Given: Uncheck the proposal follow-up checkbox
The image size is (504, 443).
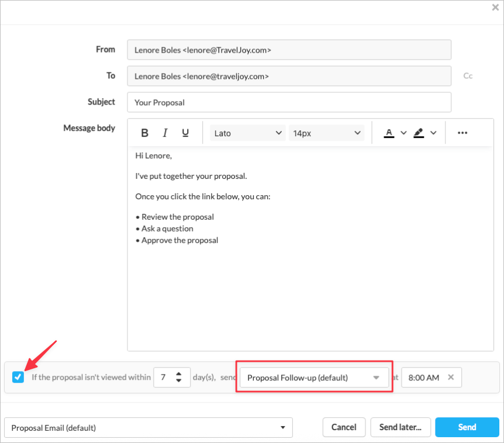Looking at the screenshot, I should [x=18, y=378].
